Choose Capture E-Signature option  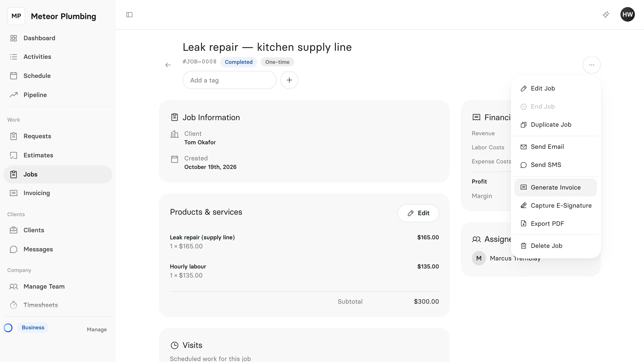555,206
